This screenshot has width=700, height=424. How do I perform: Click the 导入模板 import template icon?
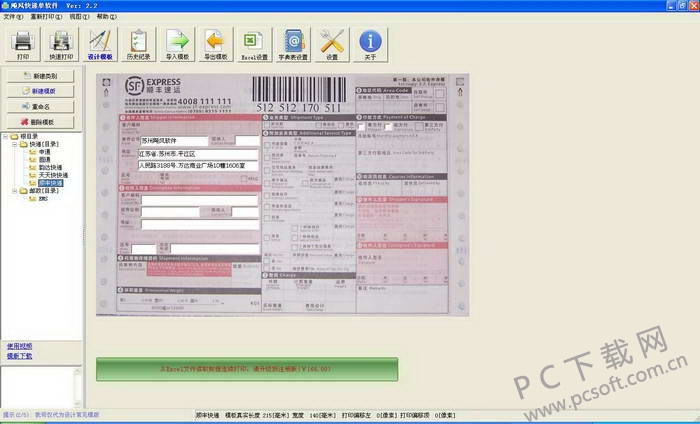[177, 44]
